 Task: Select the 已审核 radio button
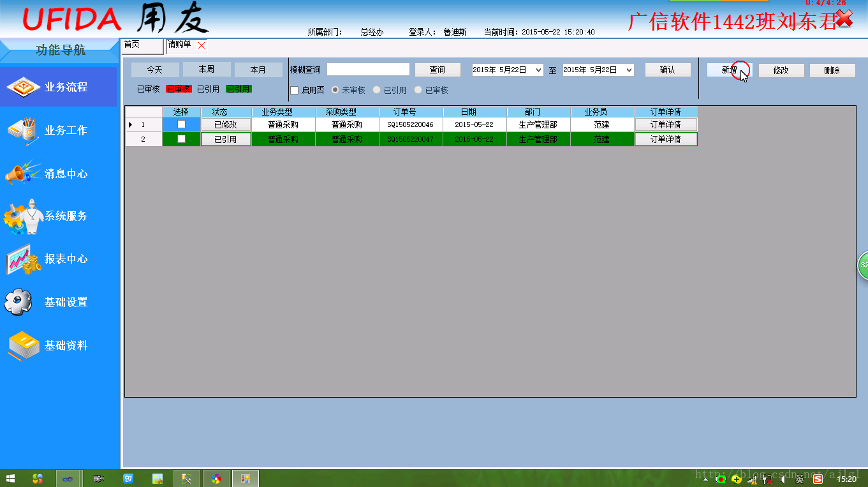click(x=418, y=90)
